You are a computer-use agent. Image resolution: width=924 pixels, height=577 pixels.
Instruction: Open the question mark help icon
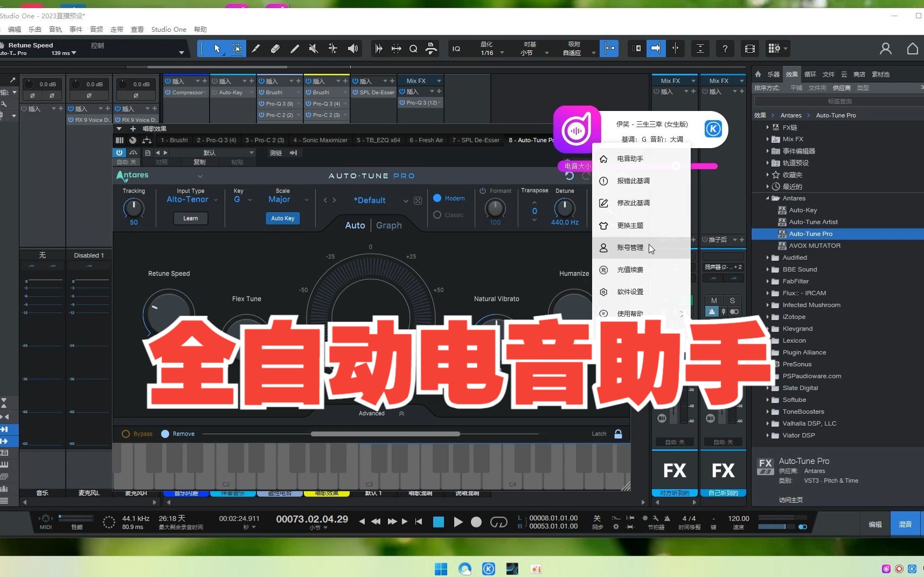725,48
